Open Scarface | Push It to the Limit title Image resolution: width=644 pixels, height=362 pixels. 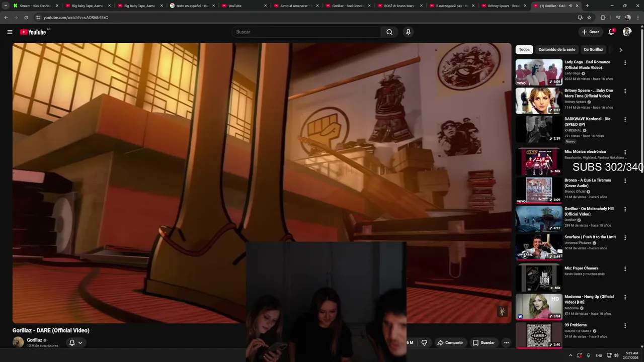pos(590,237)
